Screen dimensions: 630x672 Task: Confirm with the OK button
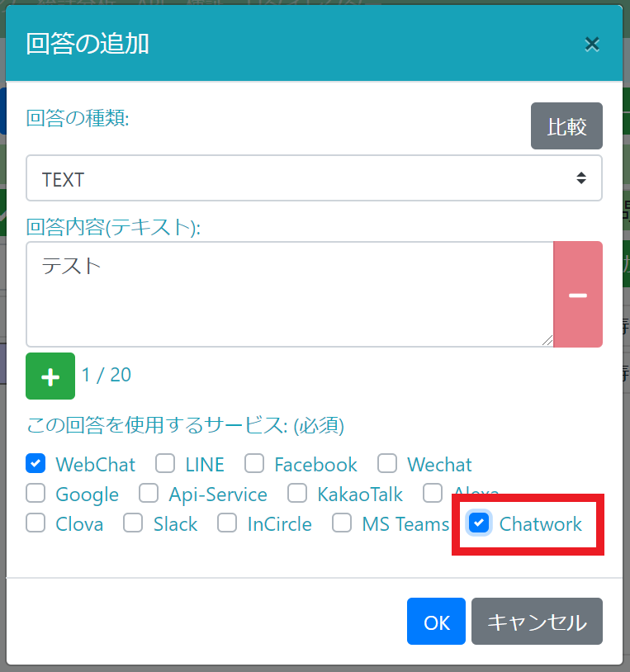436,621
